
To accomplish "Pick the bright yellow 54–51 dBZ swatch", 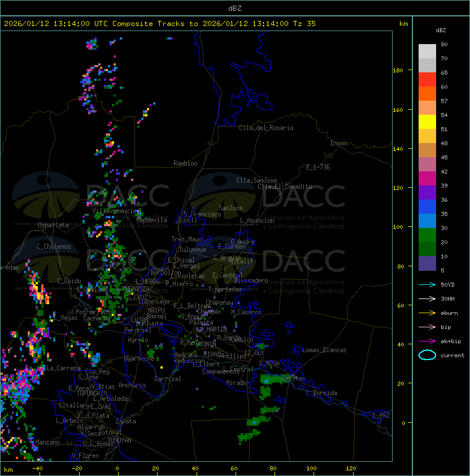I will tap(427, 122).
